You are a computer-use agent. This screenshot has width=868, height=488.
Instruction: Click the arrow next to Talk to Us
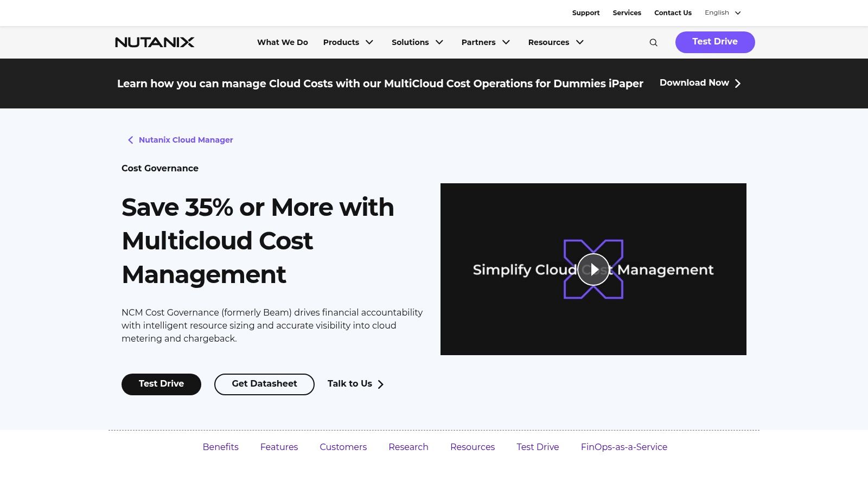click(x=381, y=384)
